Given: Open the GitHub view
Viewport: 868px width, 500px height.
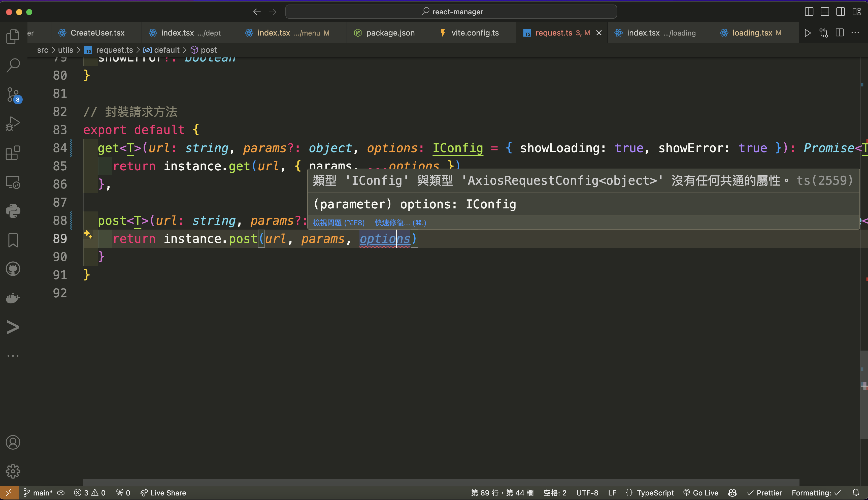Looking at the screenshot, I should point(13,269).
